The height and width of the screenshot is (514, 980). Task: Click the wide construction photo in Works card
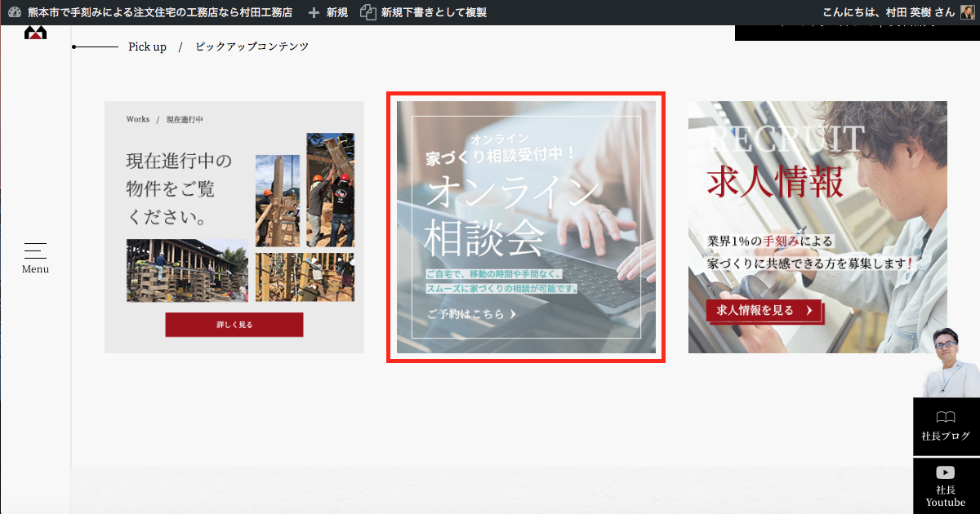(187, 271)
